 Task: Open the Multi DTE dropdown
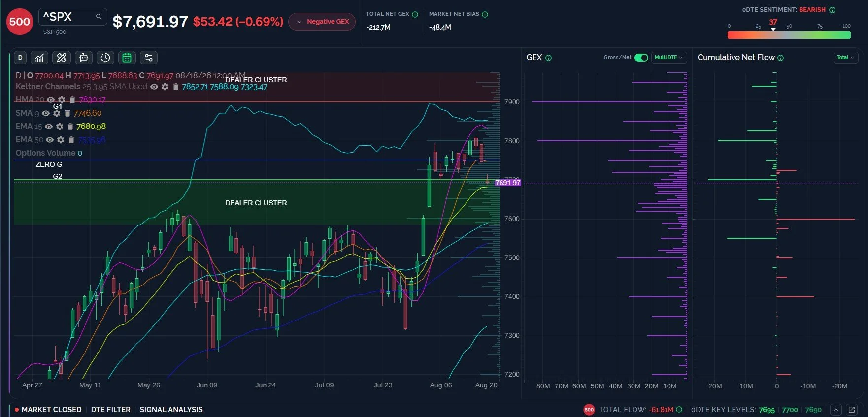point(668,58)
